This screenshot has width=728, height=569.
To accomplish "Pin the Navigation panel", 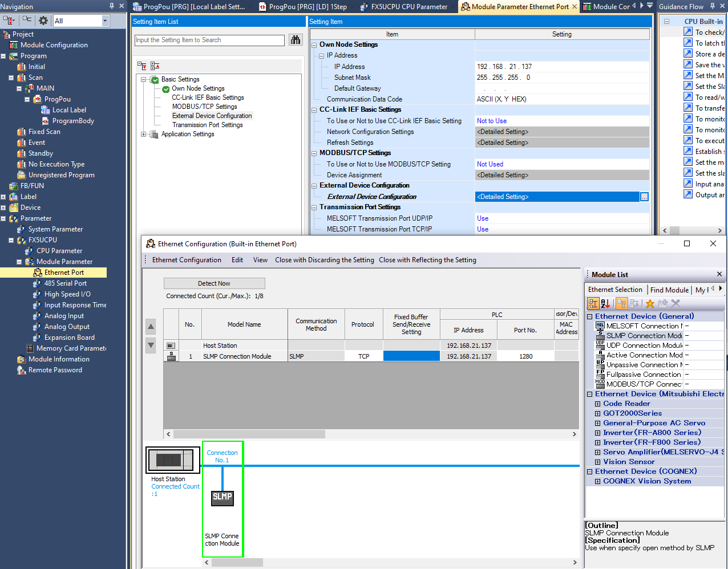I will coord(111,6).
